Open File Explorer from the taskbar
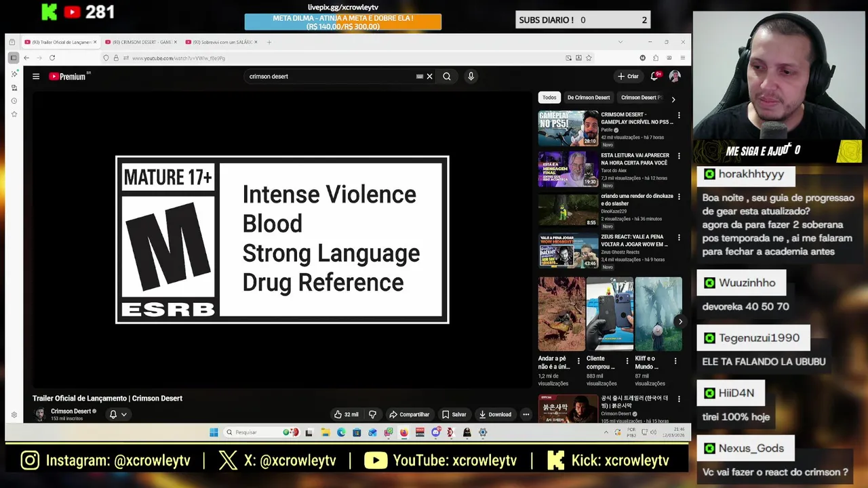 coord(325,432)
